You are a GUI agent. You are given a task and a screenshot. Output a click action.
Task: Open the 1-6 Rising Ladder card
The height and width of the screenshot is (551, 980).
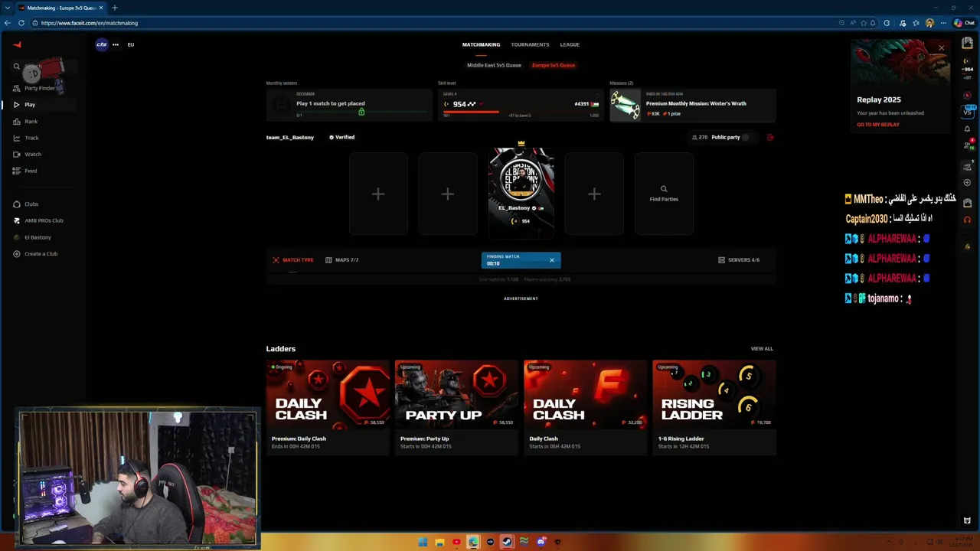[x=714, y=406]
